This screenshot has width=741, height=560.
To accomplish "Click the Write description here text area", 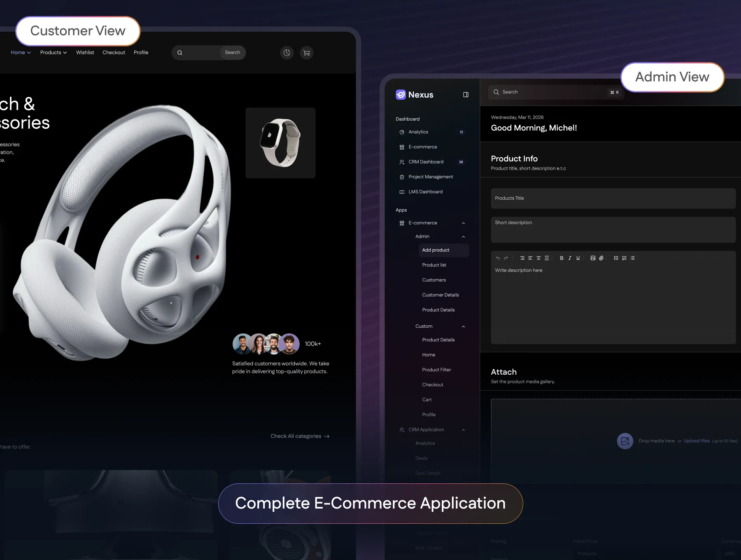I will tap(613, 305).
